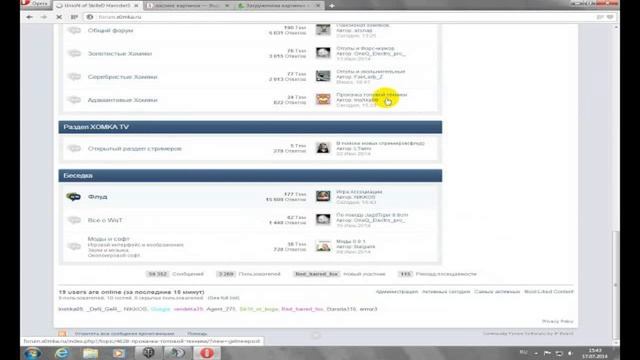Open last poster avatar in Адамантовые Хомяки row
The width and height of the screenshot is (640, 360).
click(323, 100)
